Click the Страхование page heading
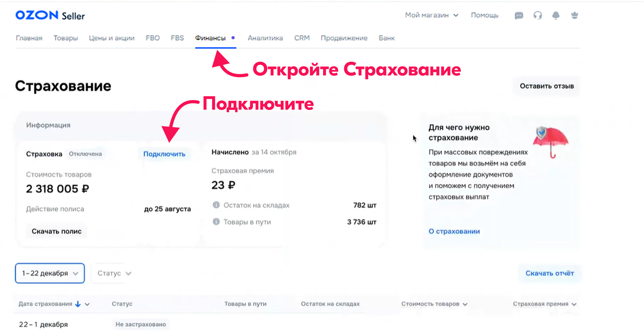 coord(63,86)
